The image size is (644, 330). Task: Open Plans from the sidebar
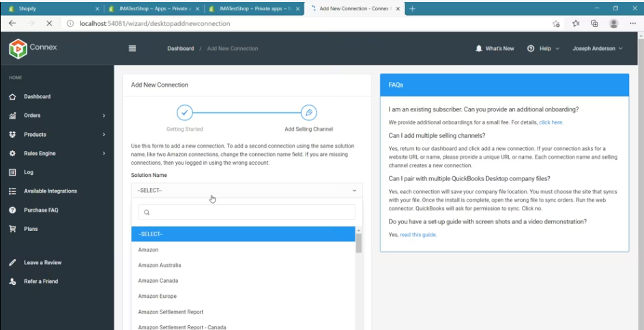31,229
